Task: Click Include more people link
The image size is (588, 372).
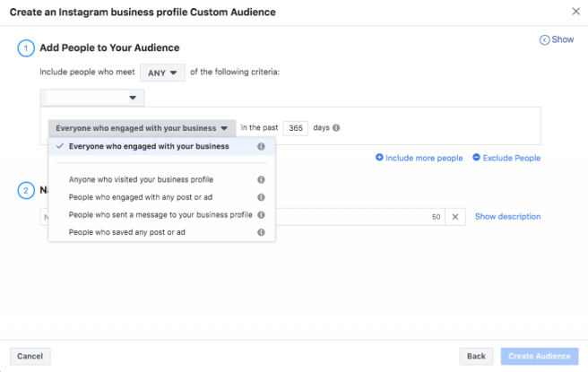Action: [419, 158]
